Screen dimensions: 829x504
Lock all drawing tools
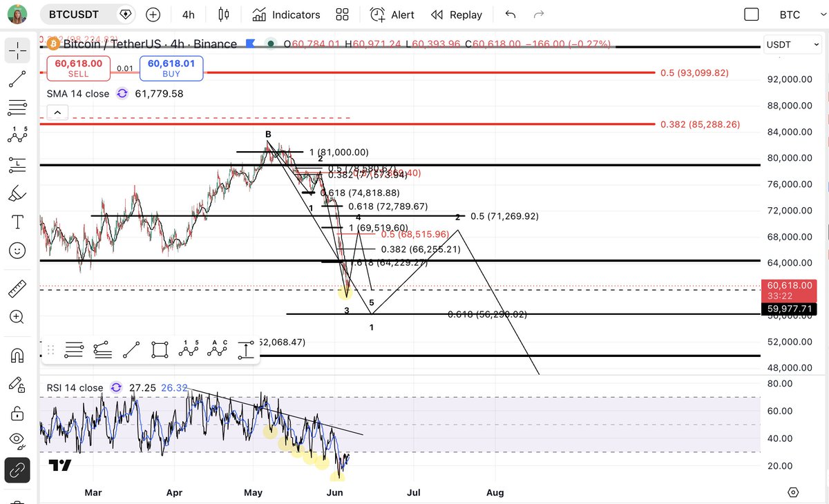[17, 413]
